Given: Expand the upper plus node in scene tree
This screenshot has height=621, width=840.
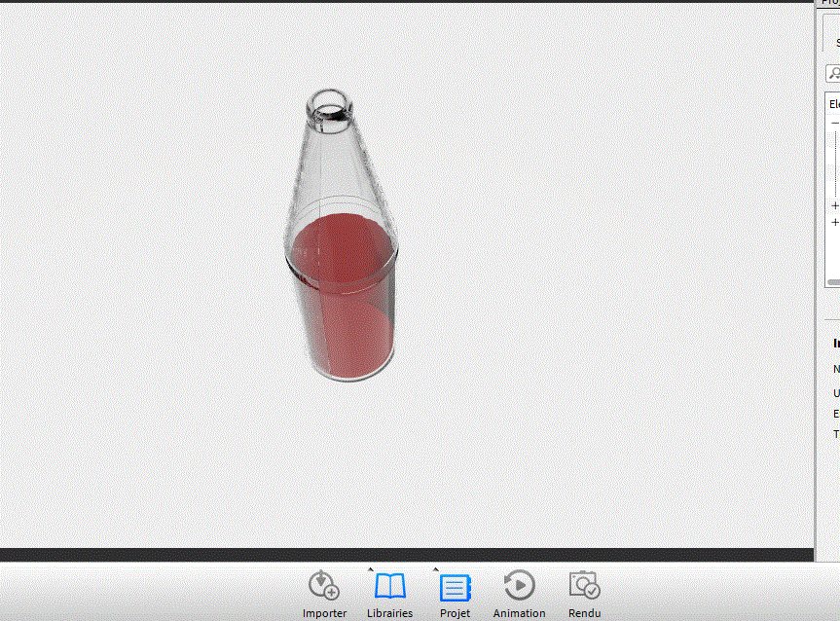Looking at the screenshot, I should pos(835,205).
